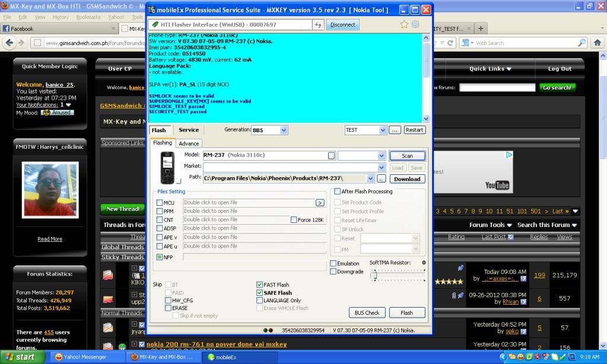Open the Generation BB5 dropdown
Screen dimensions: 607x364
284,130
